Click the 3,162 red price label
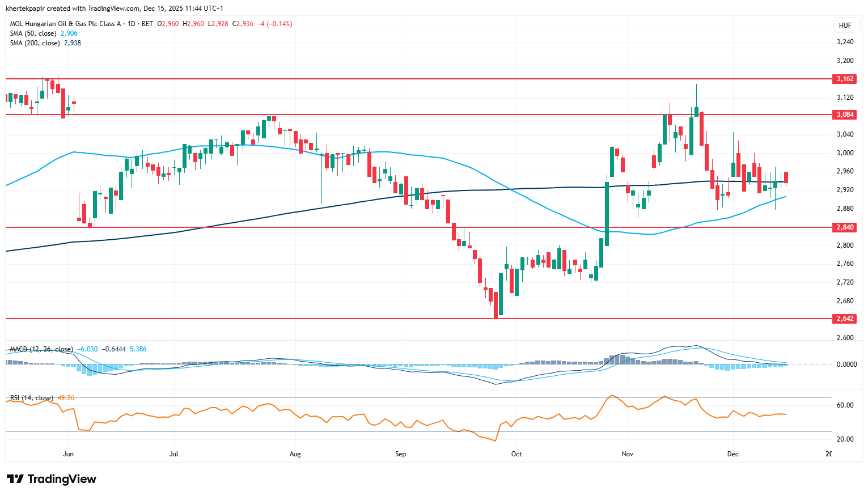This screenshot has width=868, height=496. 845,79
